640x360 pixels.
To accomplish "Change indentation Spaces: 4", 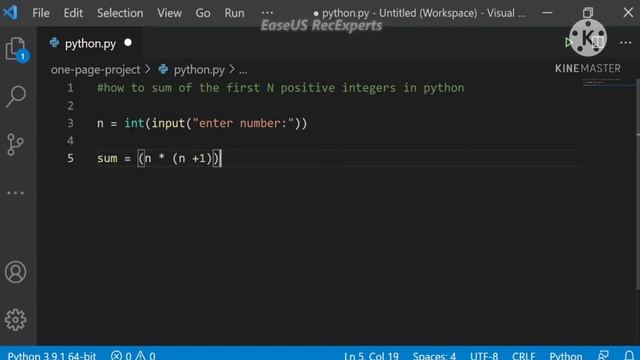I will (x=434, y=356).
